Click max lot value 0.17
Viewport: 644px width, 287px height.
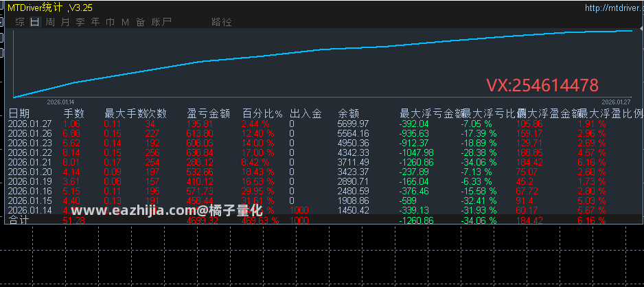click(112, 163)
